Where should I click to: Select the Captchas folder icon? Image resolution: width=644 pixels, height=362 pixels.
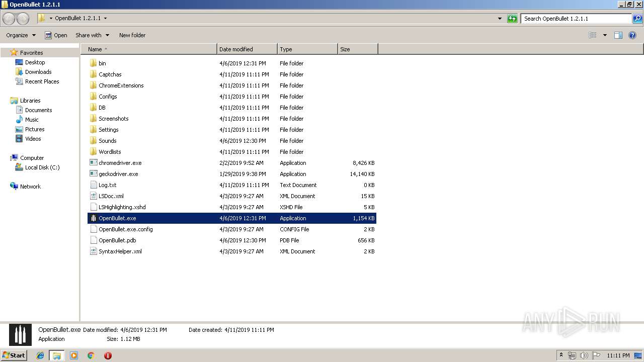pyautogui.click(x=93, y=74)
